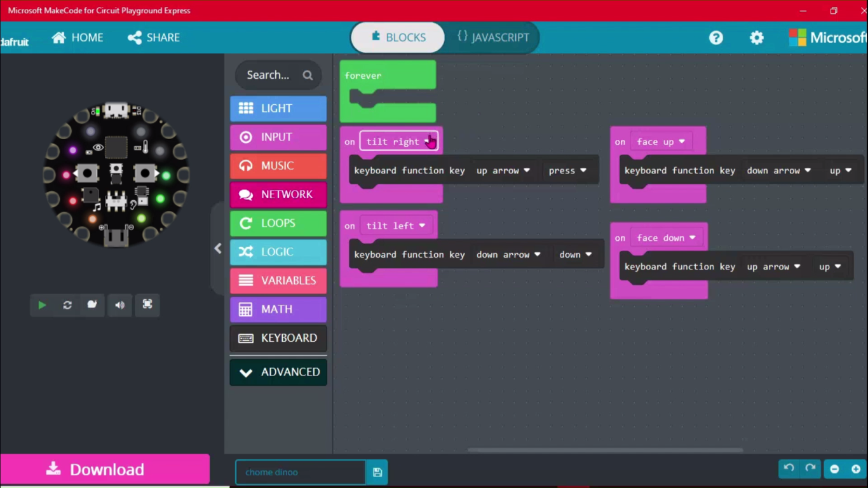Go to HOME
Image resolution: width=868 pixels, height=488 pixels.
tap(78, 37)
